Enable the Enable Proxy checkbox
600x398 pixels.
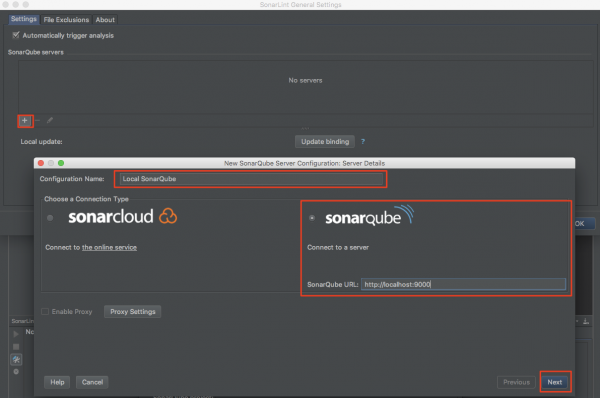45,312
